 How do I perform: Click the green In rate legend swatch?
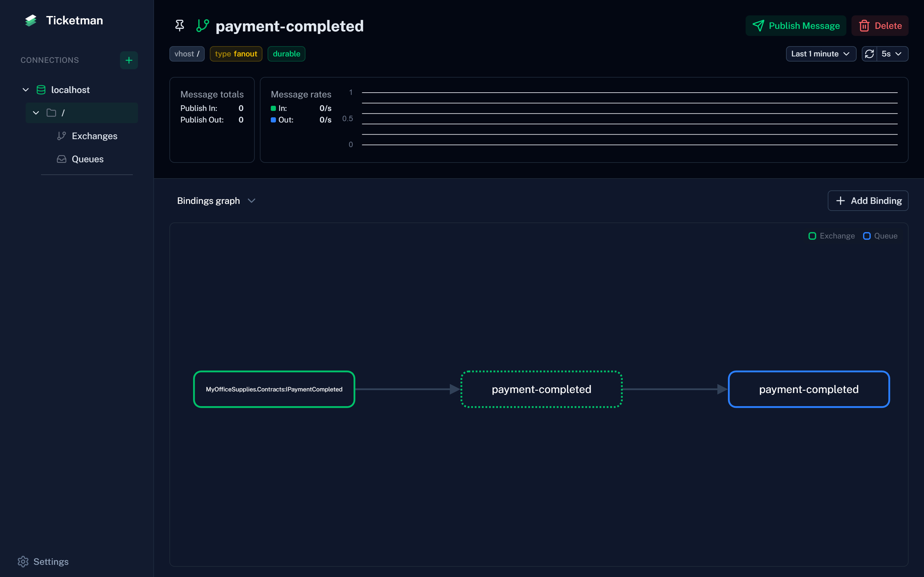point(273,108)
